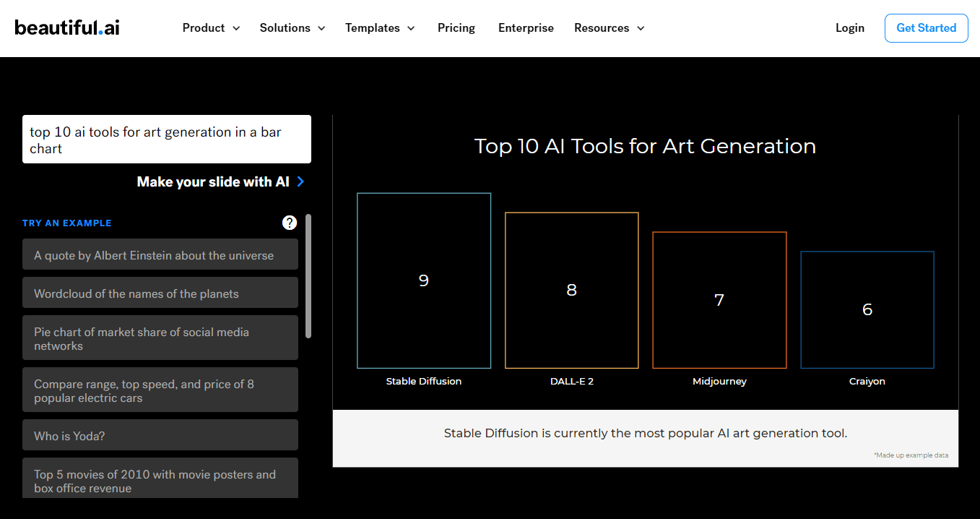Click the slide prompt text field
The height and width of the screenshot is (519, 980).
pyautogui.click(x=167, y=140)
